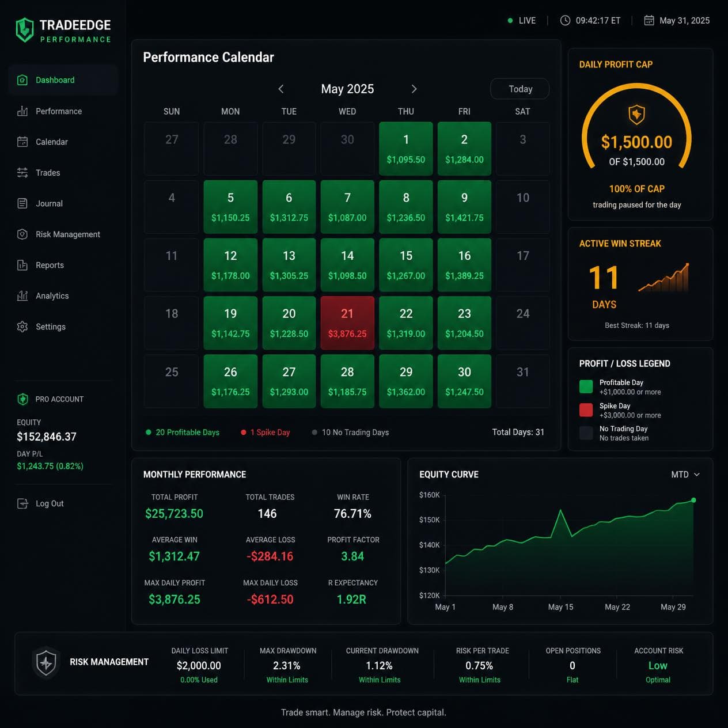The height and width of the screenshot is (728, 728).
Task: Click the win streak rising chart graphic
Action: 664,278
